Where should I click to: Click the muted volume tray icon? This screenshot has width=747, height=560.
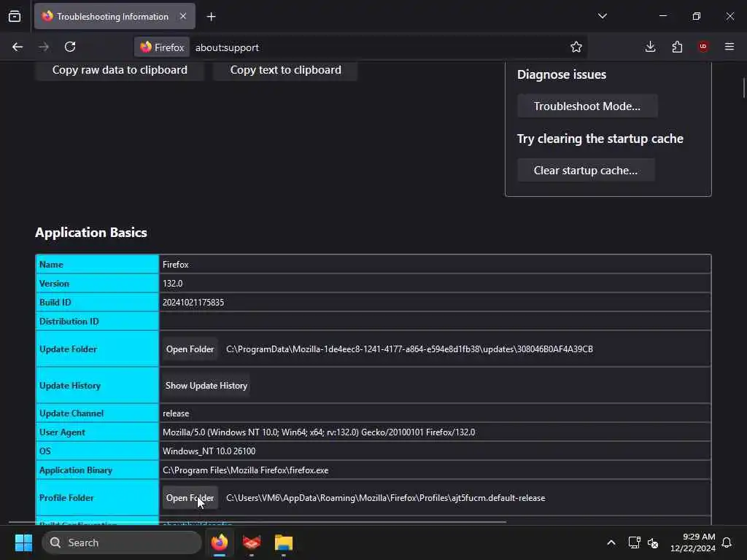[653, 542]
